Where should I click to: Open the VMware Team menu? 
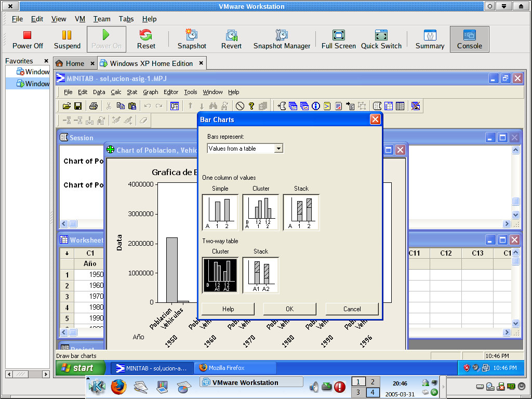coord(102,19)
